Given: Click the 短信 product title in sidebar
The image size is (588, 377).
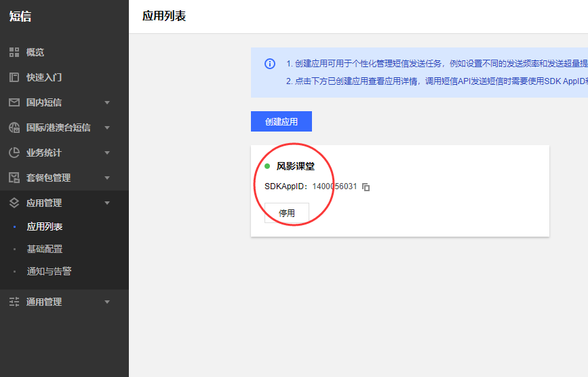Looking at the screenshot, I should (x=20, y=16).
